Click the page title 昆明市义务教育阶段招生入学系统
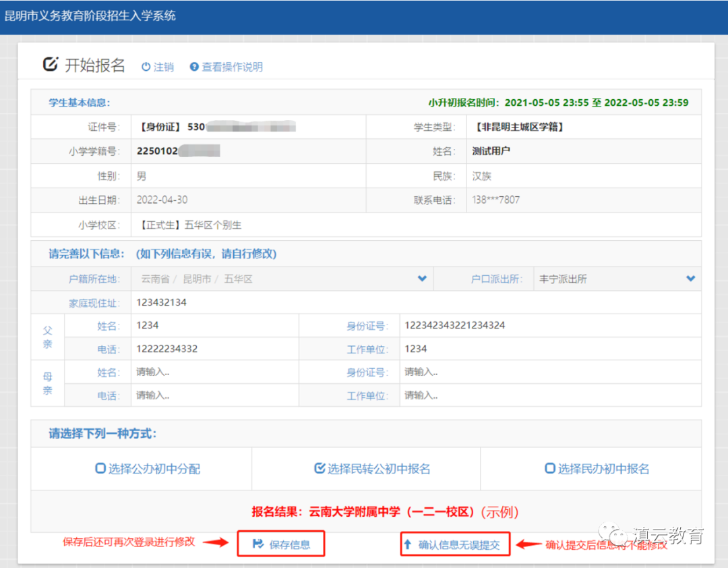Viewport: 728px width, 568px height. coord(90,16)
